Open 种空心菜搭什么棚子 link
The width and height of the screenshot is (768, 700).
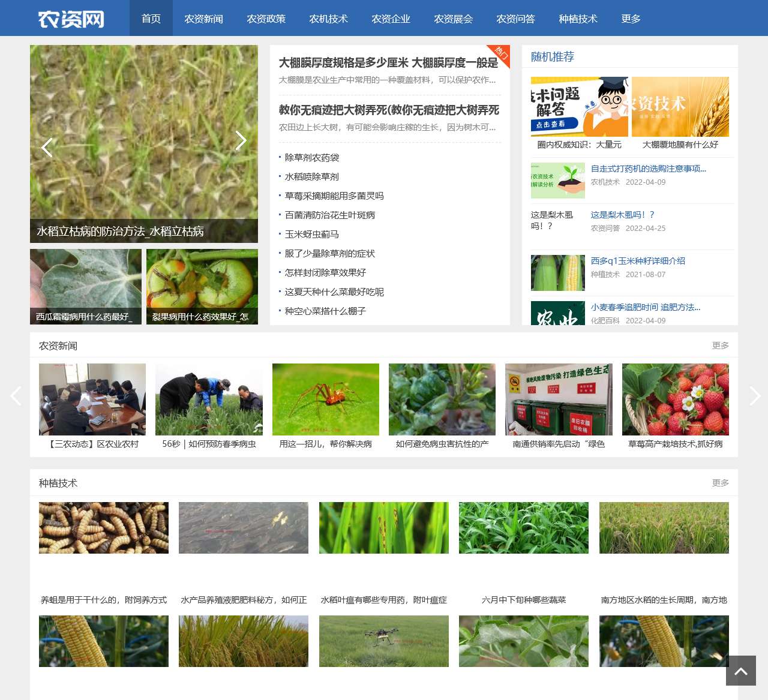tap(325, 311)
